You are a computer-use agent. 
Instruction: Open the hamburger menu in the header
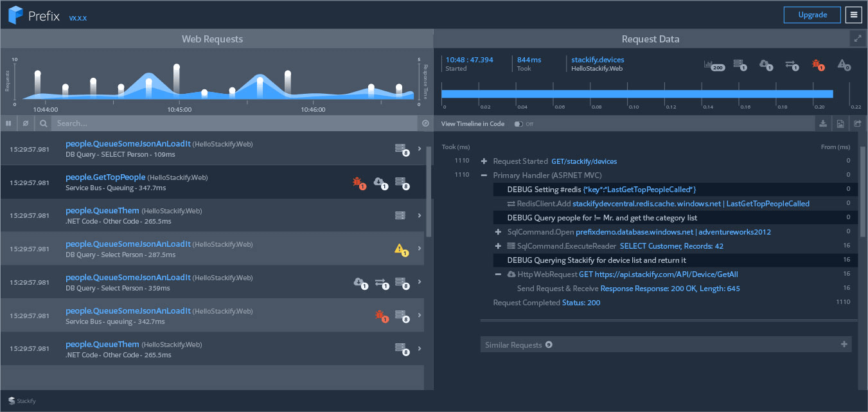[x=853, y=15]
